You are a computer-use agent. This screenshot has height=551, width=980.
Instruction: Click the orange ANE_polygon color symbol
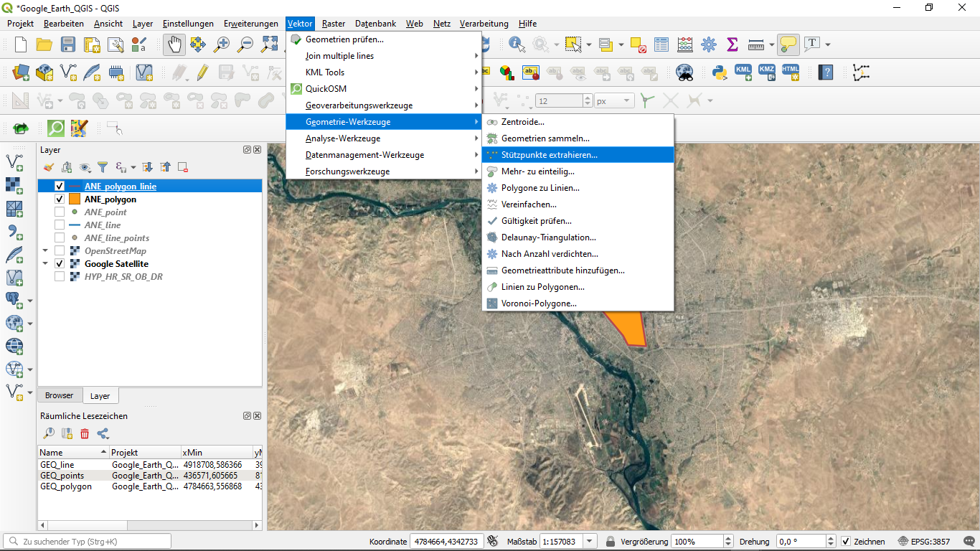[74, 199]
